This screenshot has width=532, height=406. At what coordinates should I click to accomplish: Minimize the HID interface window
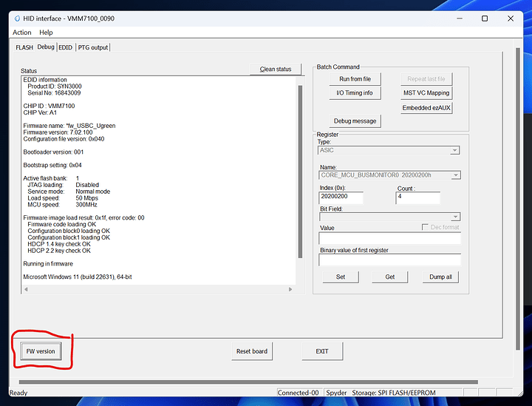[460, 18]
